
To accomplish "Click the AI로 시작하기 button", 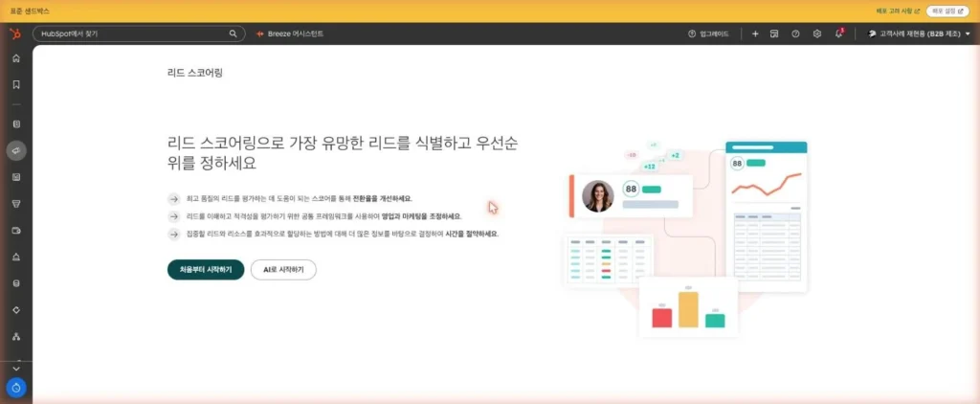I will [283, 270].
